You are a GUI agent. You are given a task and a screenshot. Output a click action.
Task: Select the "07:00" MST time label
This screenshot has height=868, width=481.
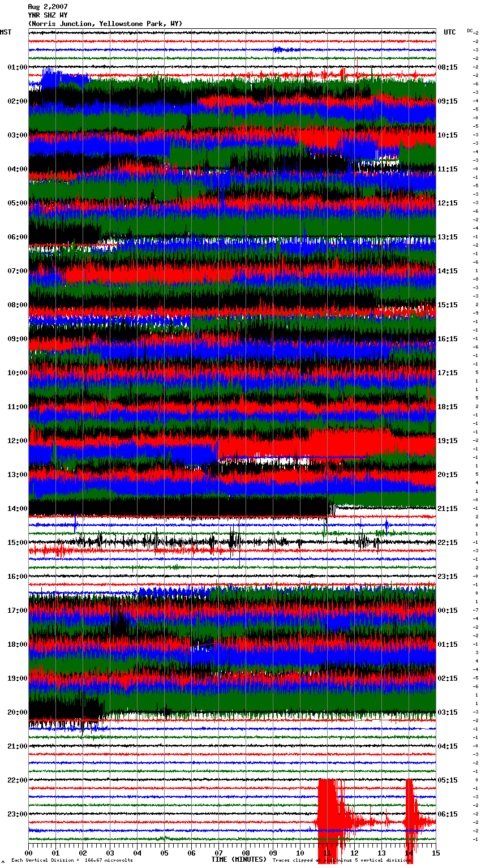pyautogui.click(x=18, y=271)
